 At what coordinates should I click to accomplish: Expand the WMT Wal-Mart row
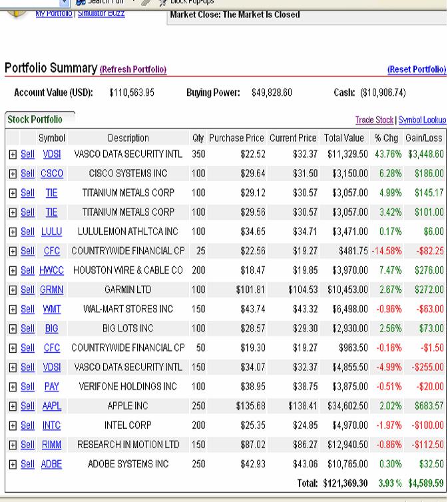click(13, 310)
